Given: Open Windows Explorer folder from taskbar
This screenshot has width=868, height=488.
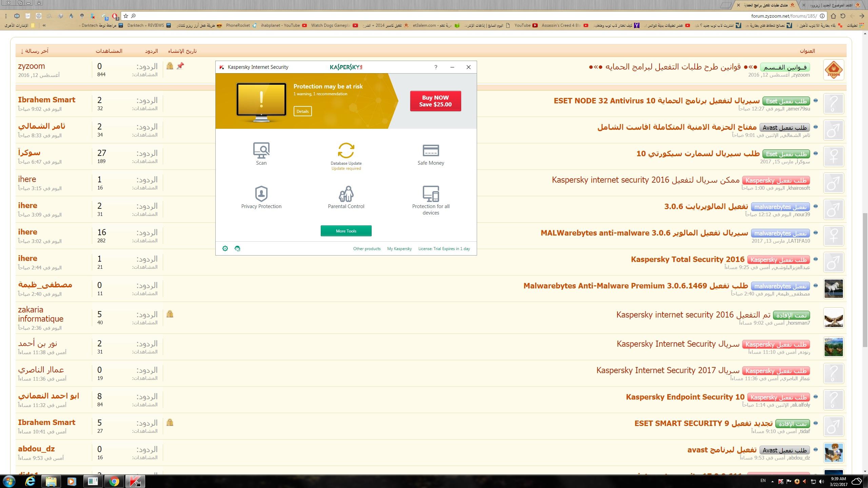Looking at the screenshot, I should point(51,481).
